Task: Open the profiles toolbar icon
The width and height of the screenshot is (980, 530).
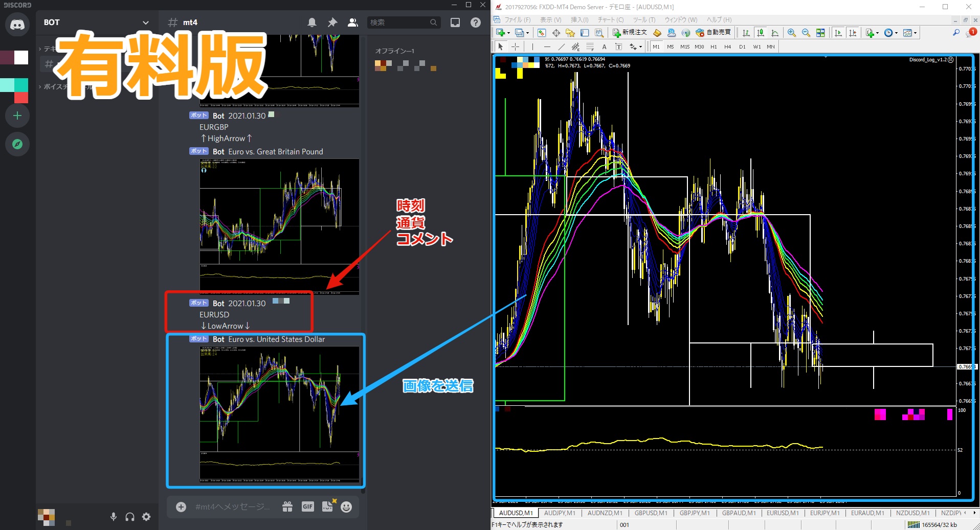Action: (x=519, y=33)
